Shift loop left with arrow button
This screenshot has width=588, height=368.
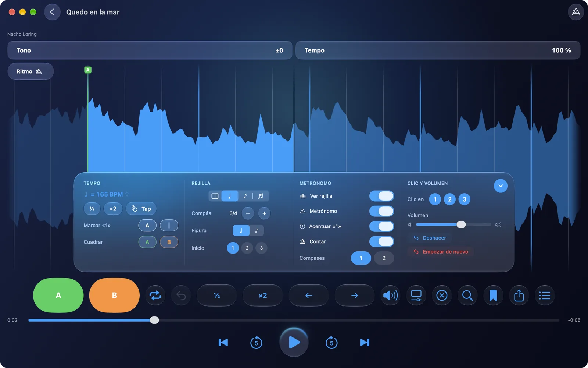(309, 295)
